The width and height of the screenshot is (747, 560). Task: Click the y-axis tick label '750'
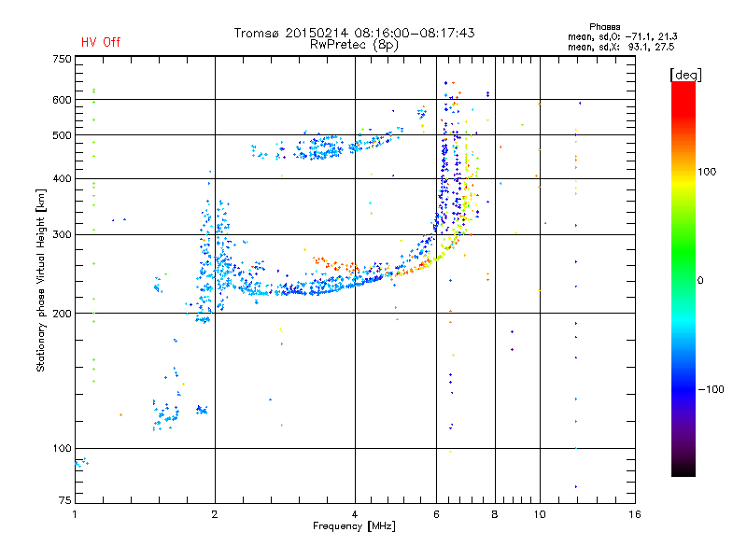[x=62, y=59]
